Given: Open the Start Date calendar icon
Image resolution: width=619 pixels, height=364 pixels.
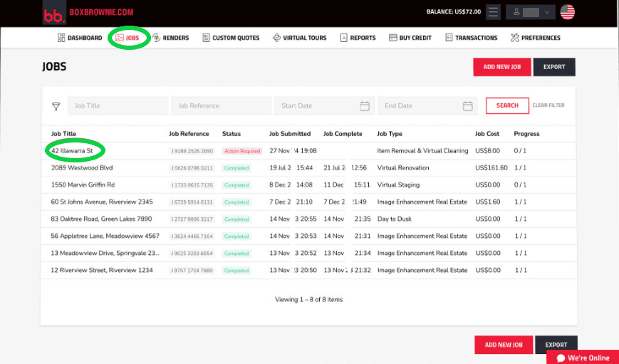Looking at the screenshot, I should pyautogui.click(x=364, y=106).
